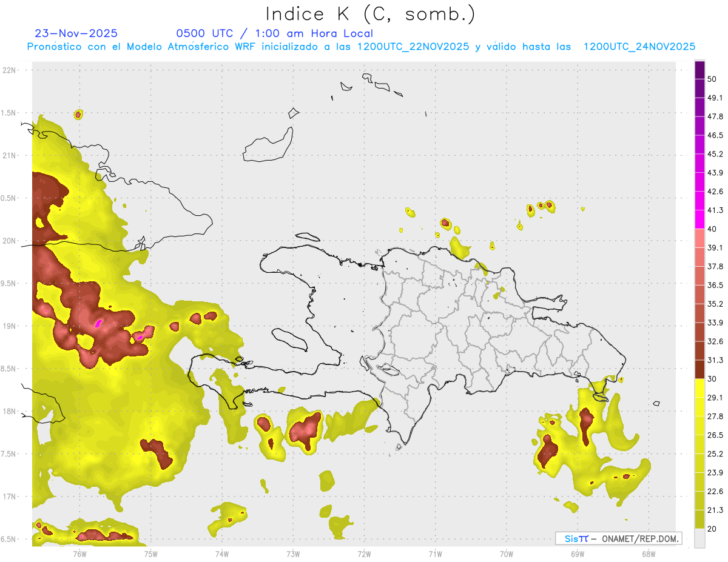Viewport: 728px width, 562px height.
Task: Click the valid-until stamp '1200UTC_24NOV2025'
Action: pyautogui.click(x=639, y=47)
